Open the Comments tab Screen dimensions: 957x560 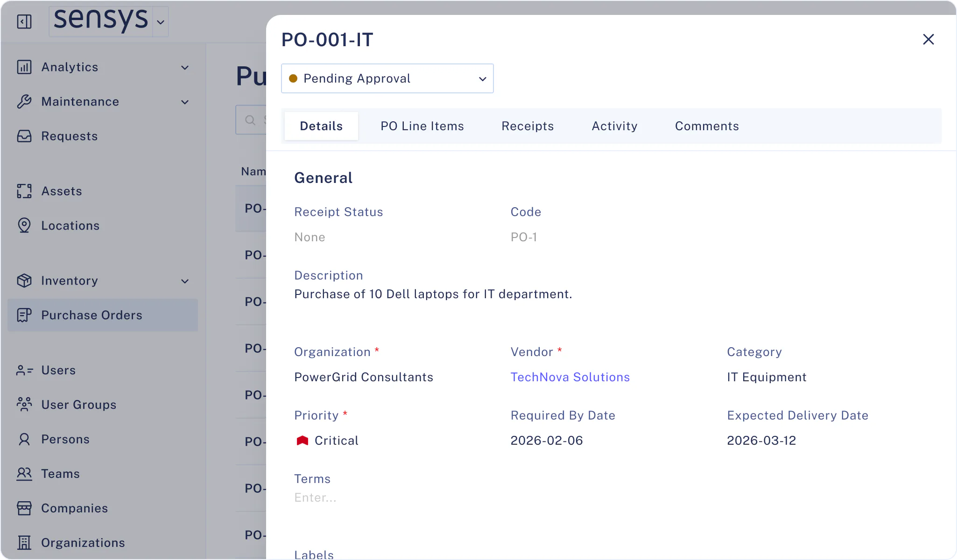pos(707,126)
